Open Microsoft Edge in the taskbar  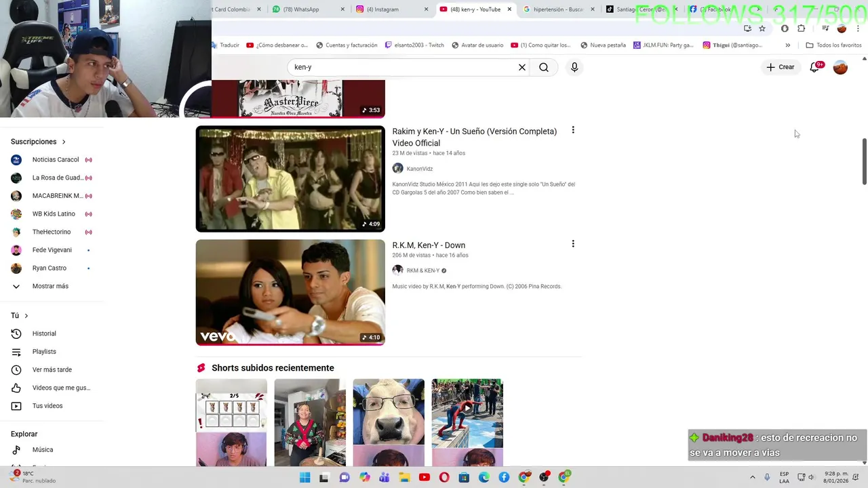(484, 478)
